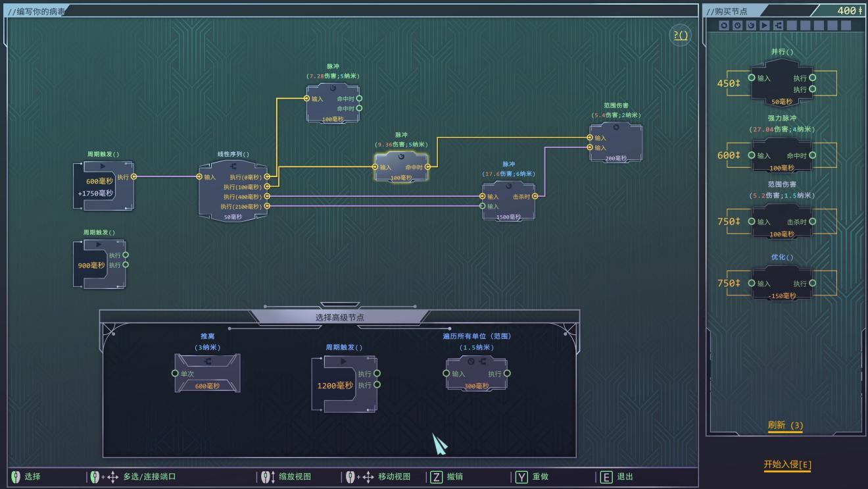The height and width of the screenshot is (489, 868).
Task: Click upper 执行 port of 900毫秒 周期触发 node
Action: tap(126, 255)
